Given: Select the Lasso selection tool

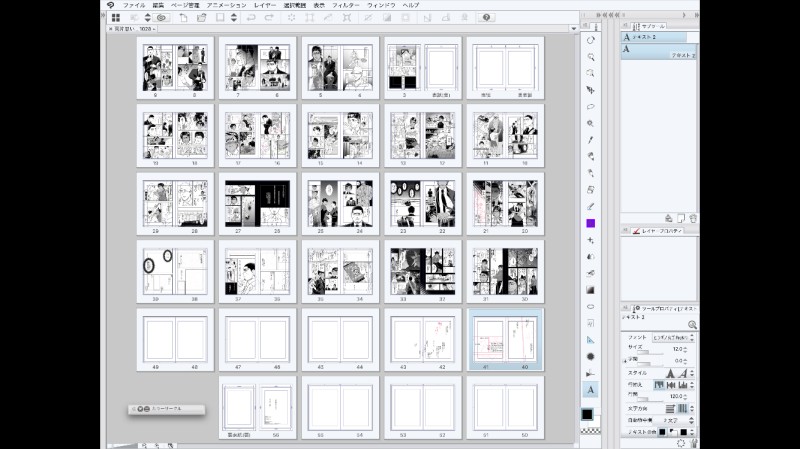Looking at the screenshot, I should [x=590, y=107].
